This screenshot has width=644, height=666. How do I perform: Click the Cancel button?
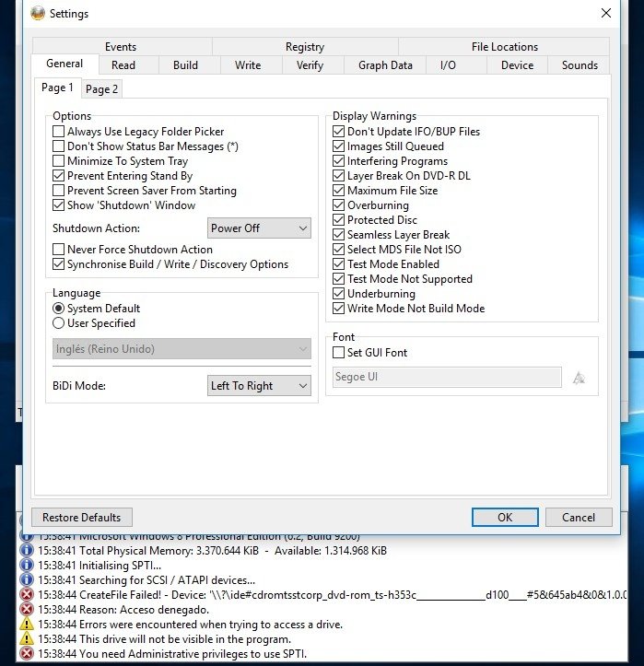[x=579, y=518]
